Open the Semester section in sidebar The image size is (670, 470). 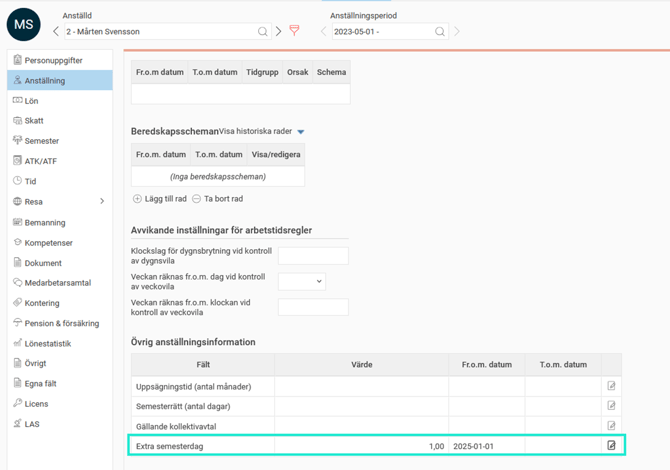click(41, 141)
